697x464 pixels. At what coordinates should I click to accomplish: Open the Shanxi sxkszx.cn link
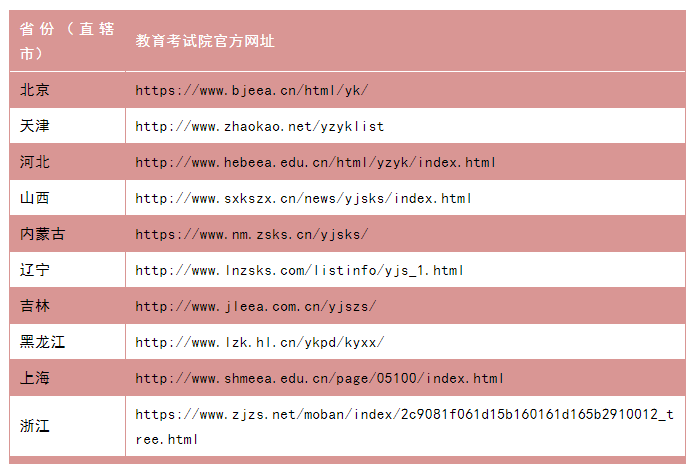click(303, 198)
